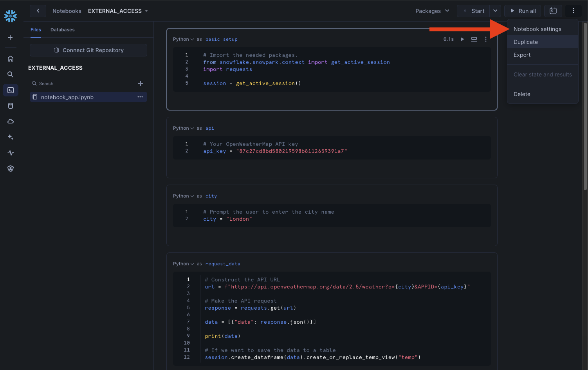Screen dimensions: 588x370
Task: Click the Snowflake logo icon
Action: (11, 16)
